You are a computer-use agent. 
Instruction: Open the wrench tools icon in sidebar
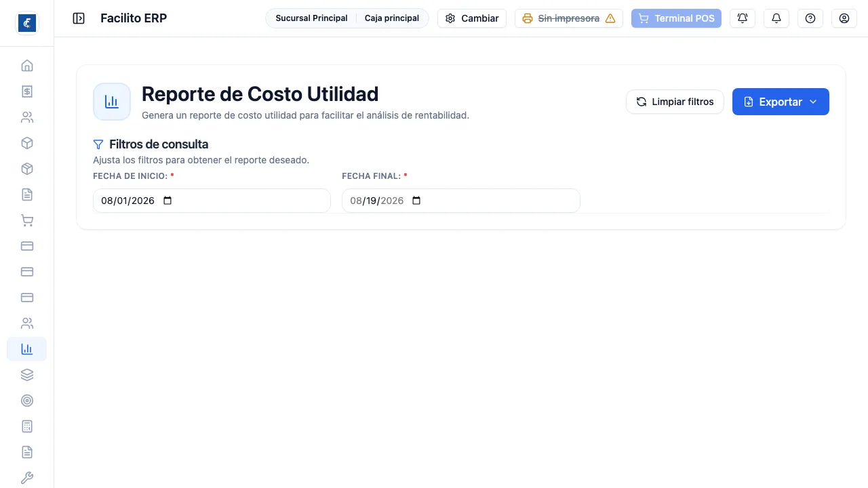point(27,478)
